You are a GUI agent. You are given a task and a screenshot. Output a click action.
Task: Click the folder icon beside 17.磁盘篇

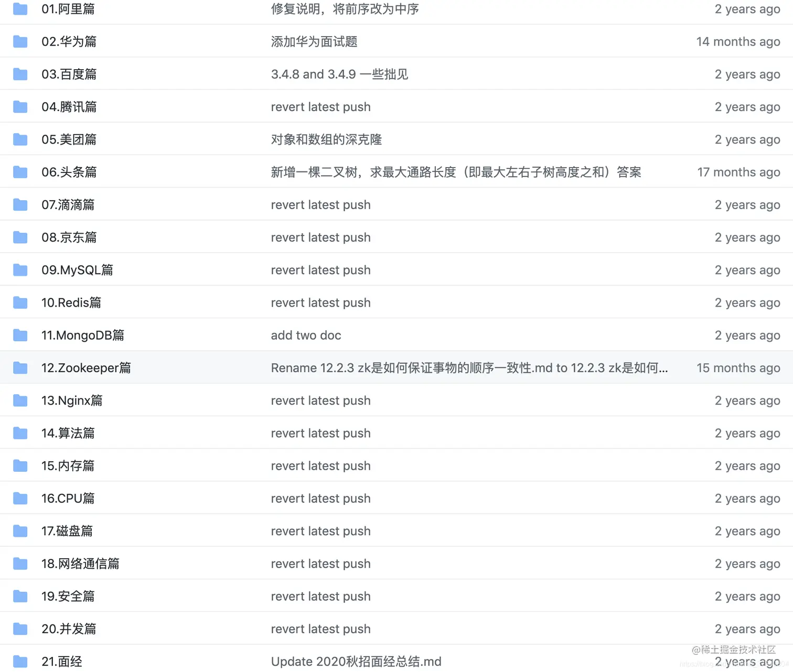[20, 531]
